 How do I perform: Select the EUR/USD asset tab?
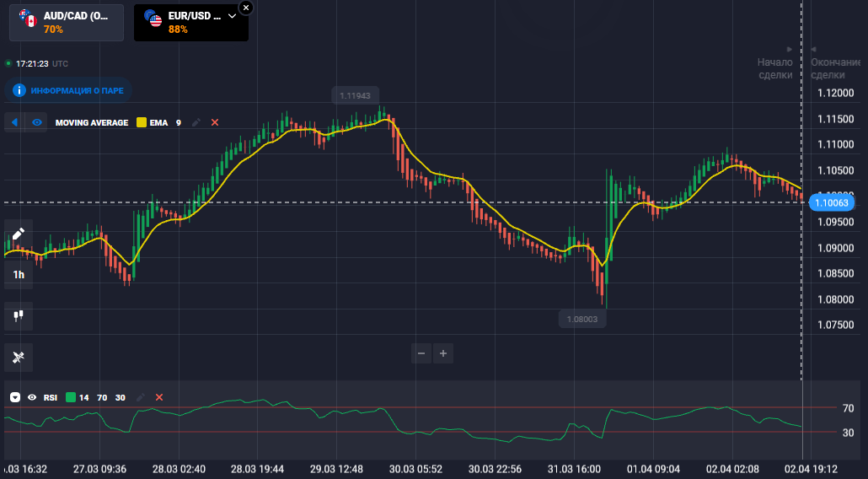(185, 23)
